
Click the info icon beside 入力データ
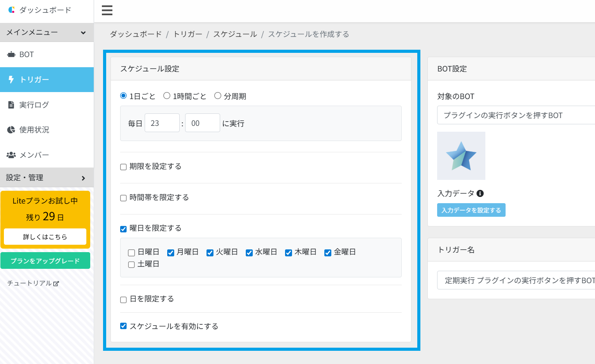coord(480,193)
